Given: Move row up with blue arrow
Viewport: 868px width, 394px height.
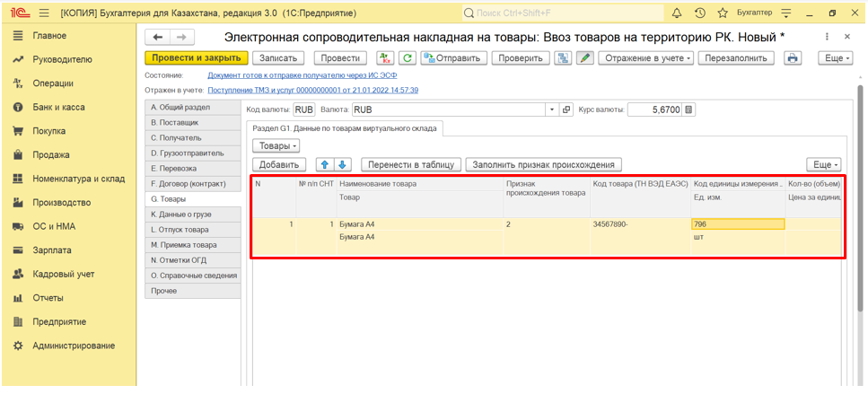Looking at the screenshot, I should [x=325, y=164].
